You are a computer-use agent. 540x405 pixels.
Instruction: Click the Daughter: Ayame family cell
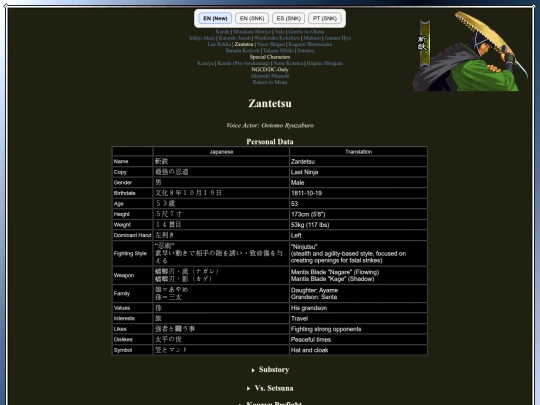(359, 293)
